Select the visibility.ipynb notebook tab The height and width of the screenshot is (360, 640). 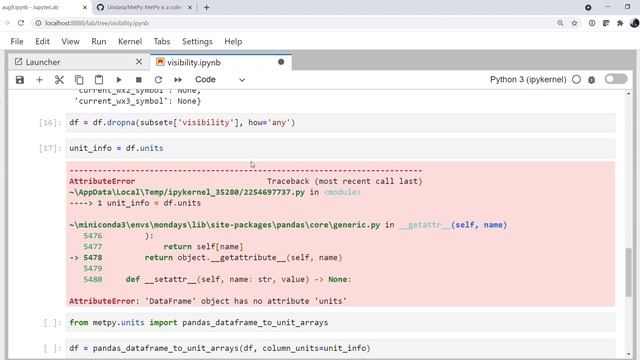pos(220,62)
